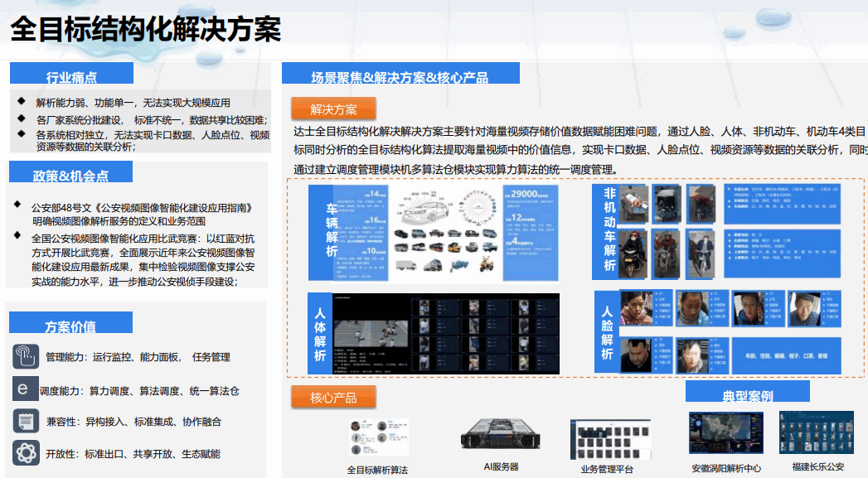Screen dimensions: 868x478
Task: Select the 方案价值 section header
Action: click(x=70, y=326)
